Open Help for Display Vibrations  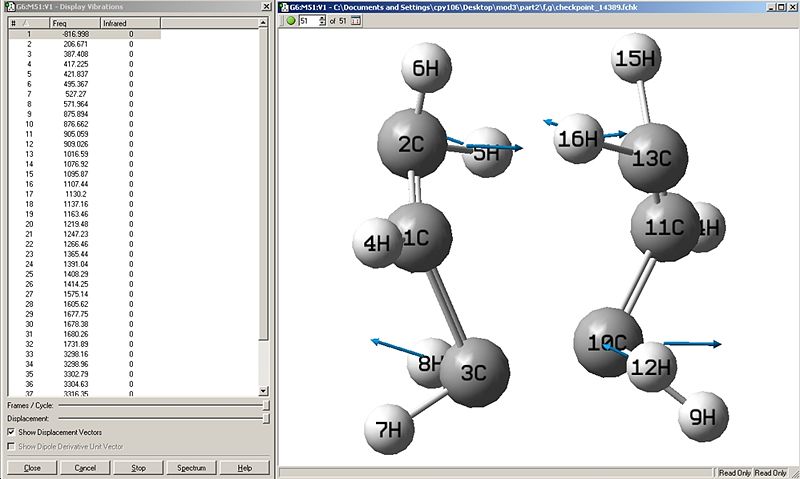[x=244, y=468]
